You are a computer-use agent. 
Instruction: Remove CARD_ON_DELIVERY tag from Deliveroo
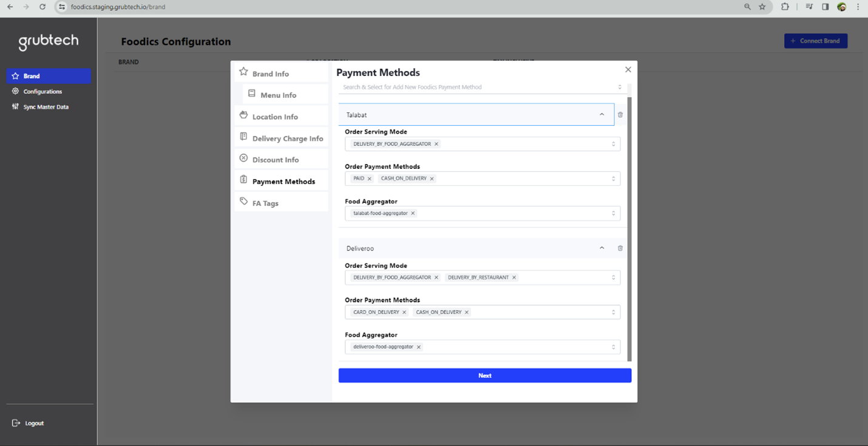coord(404,312)
